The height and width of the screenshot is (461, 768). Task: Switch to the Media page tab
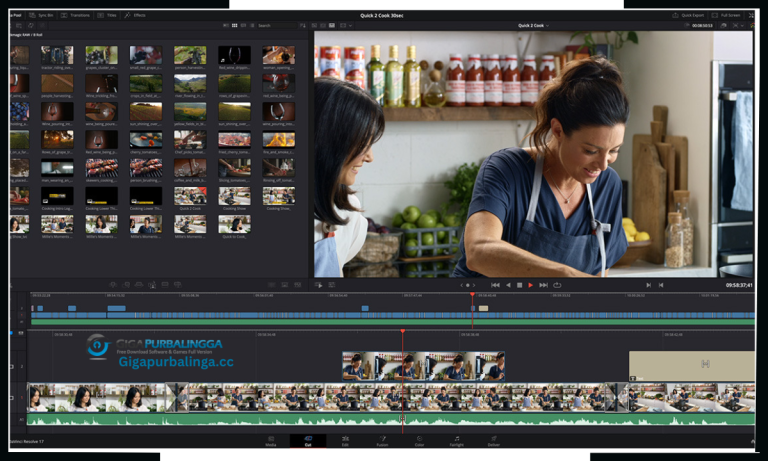(x=271, y=441)
